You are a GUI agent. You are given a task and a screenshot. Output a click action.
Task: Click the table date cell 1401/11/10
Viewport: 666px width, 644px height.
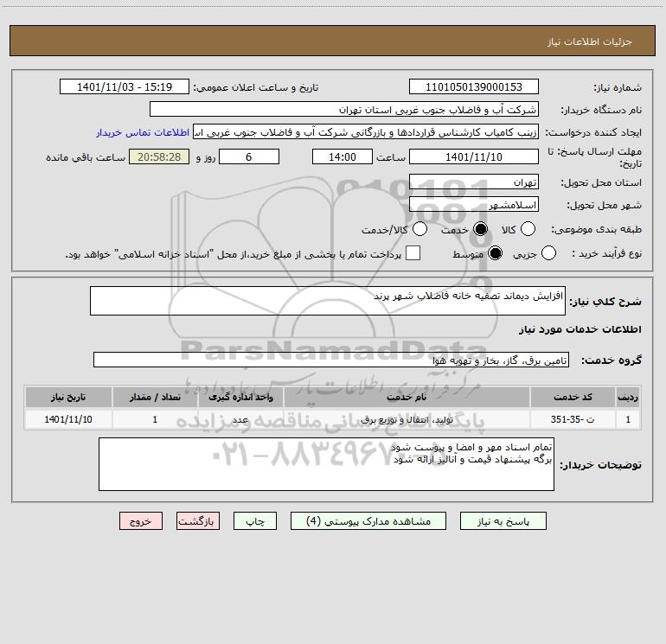coord(68,419)
